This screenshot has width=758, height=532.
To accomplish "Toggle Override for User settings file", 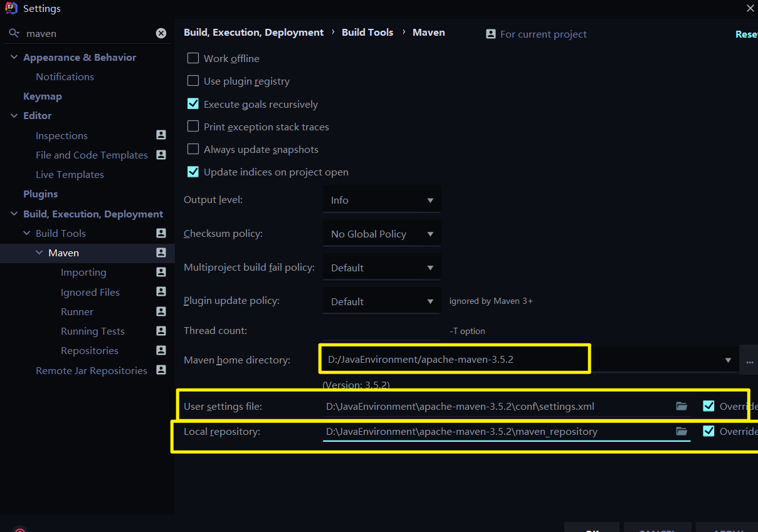I will coord(708,406).
